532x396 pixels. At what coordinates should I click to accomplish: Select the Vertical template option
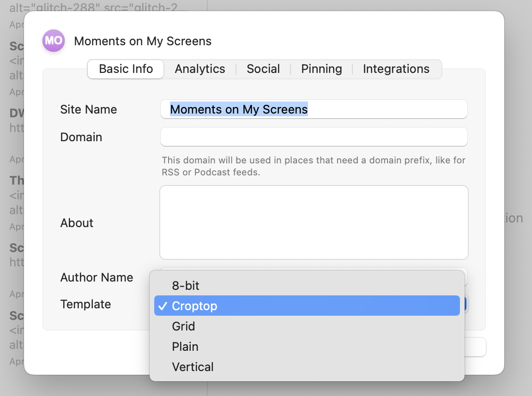coord(193,367)
